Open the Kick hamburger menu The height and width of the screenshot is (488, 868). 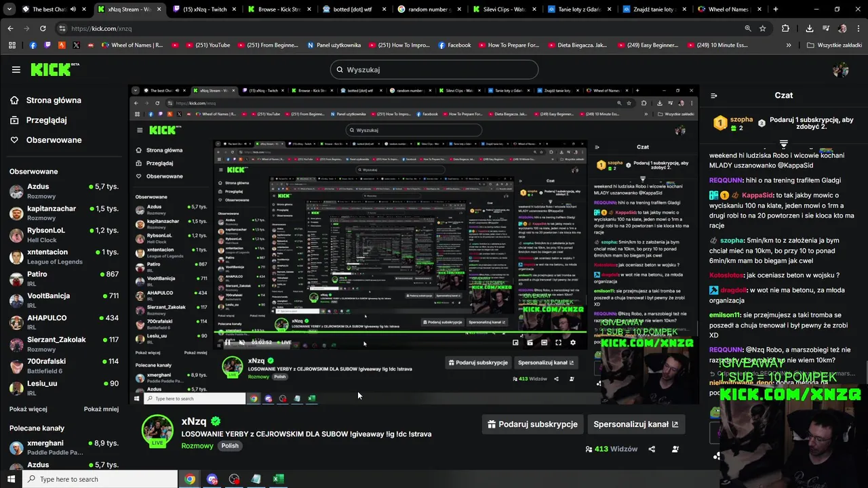[x=16, y=69]
